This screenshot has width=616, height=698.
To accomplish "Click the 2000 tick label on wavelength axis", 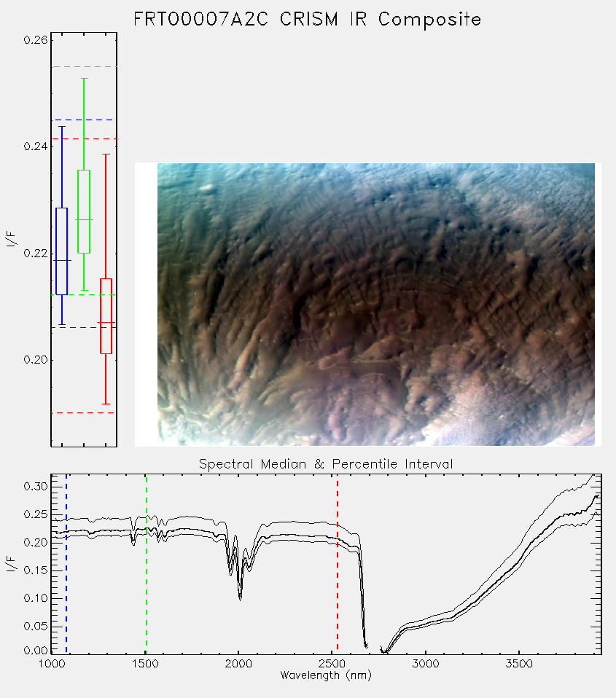I will coord(238,664).
